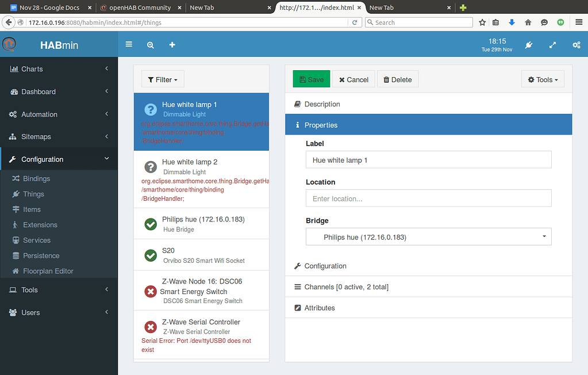Viewport: 588px width, 375px height.
Task: Save the Hue white lamp 1 configuration
Action: pos(311,79)
